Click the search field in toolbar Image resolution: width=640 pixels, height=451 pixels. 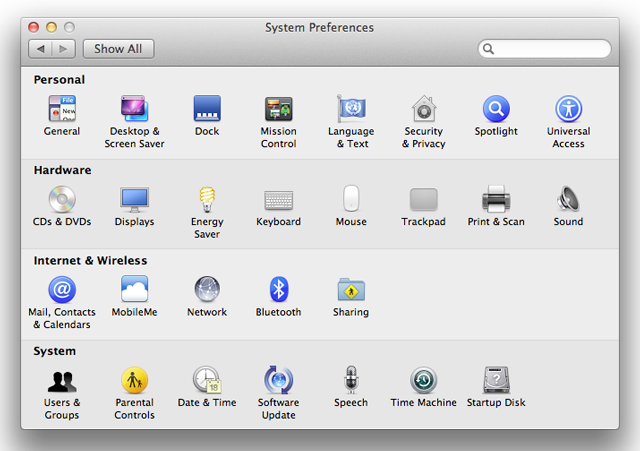544,49
